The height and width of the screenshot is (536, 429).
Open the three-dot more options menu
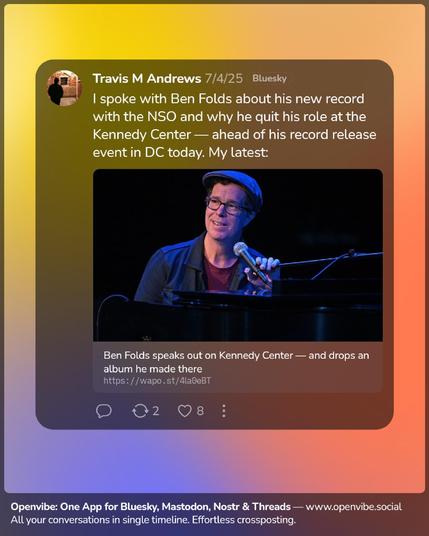click(224, 411)
